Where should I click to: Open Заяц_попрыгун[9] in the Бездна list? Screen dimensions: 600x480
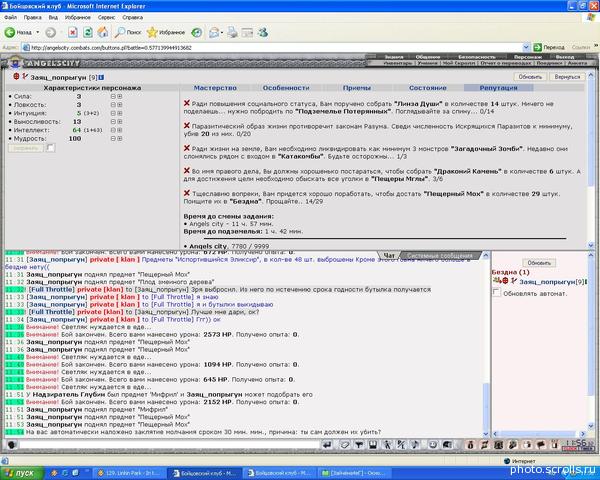tap(551, 282)
